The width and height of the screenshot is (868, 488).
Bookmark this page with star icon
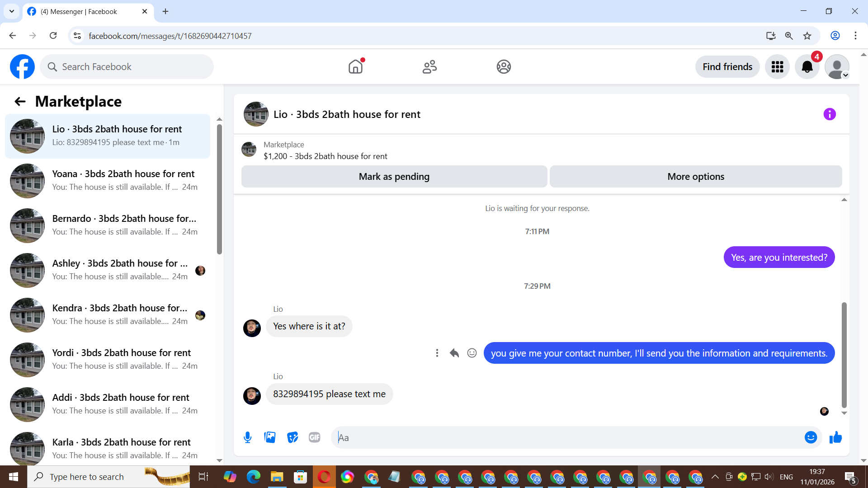[807, 36]
